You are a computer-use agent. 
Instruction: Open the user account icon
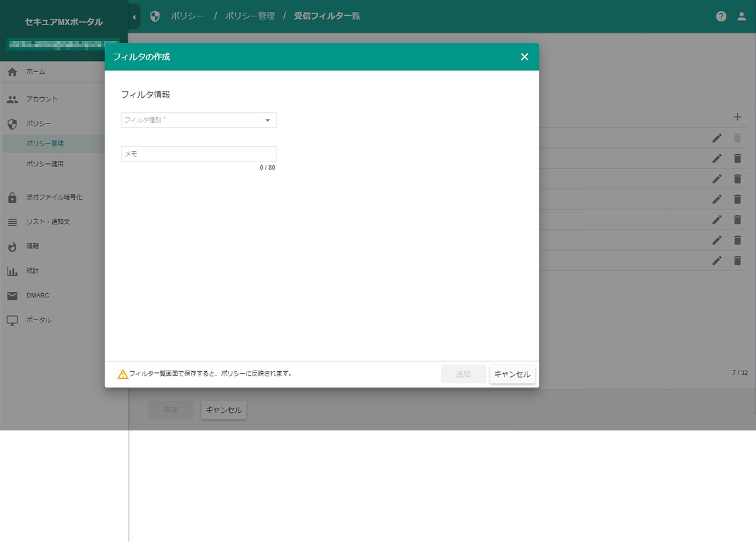coord(742,16)
